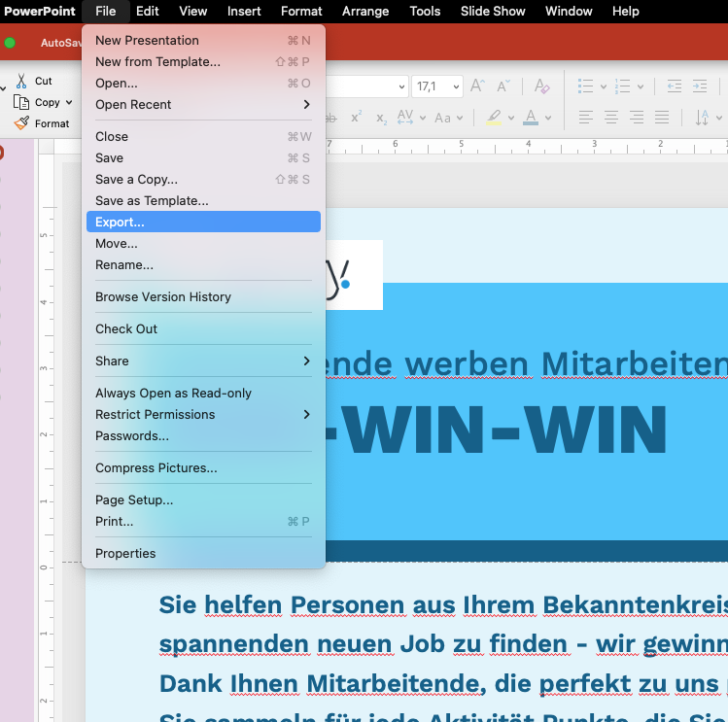Justify the paragraph text

tap(662, 118)
